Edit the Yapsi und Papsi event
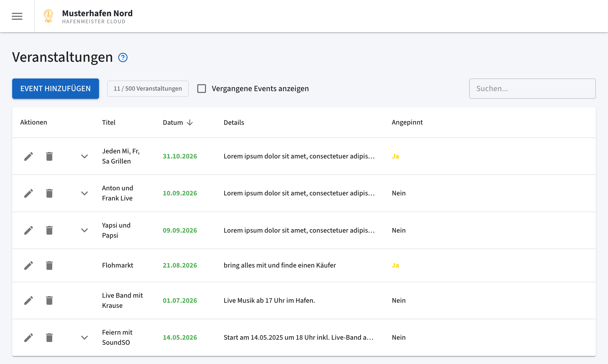The image size is (608, 364). pyautogui.click(x=29, y=230)
